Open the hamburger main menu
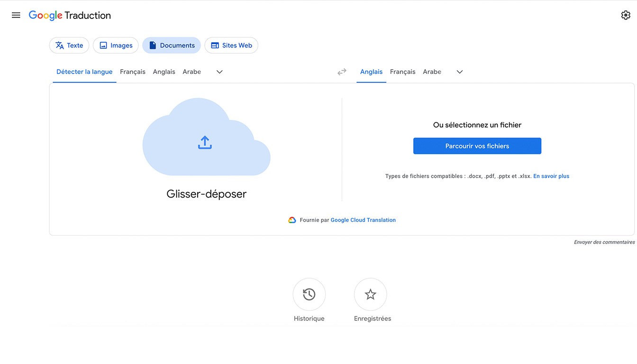Image resolution: width=637 pixels, height=364 pixels. (16, 15)
